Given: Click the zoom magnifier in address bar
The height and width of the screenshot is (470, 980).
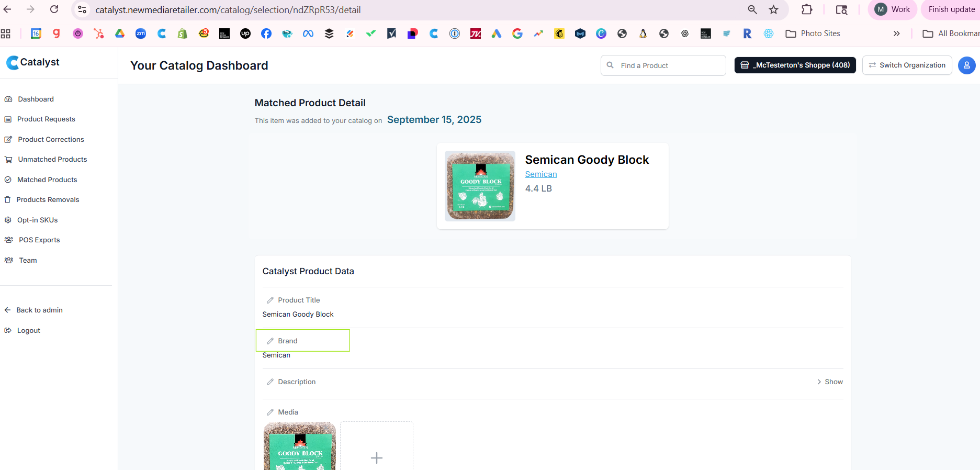Looking at the screenshot, I should (x=752, y=9).
